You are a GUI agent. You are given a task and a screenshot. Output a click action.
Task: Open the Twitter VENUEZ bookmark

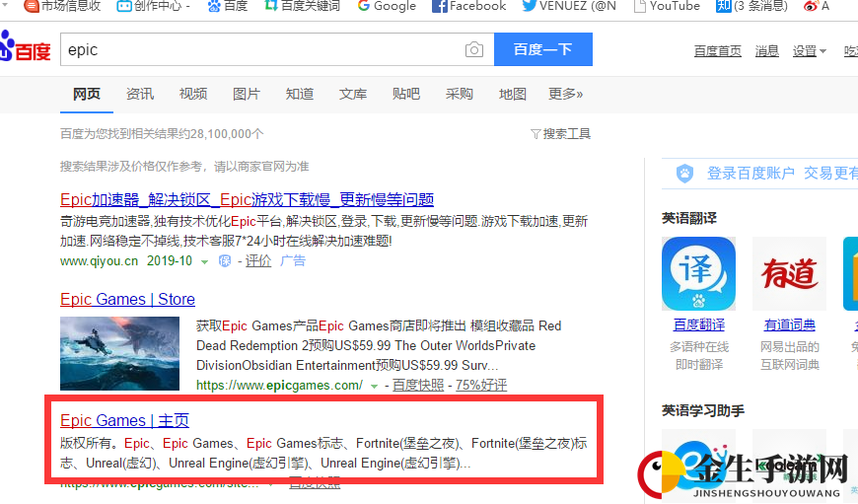point(569,6)
